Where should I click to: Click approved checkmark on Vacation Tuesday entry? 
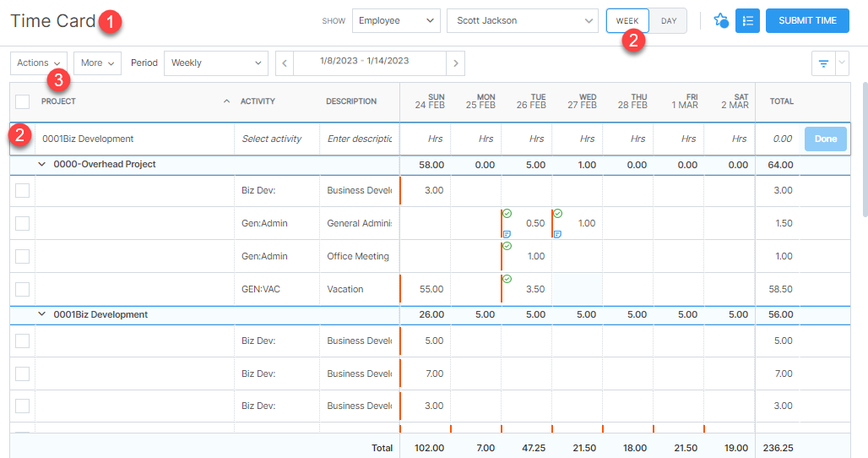point(507,279)
